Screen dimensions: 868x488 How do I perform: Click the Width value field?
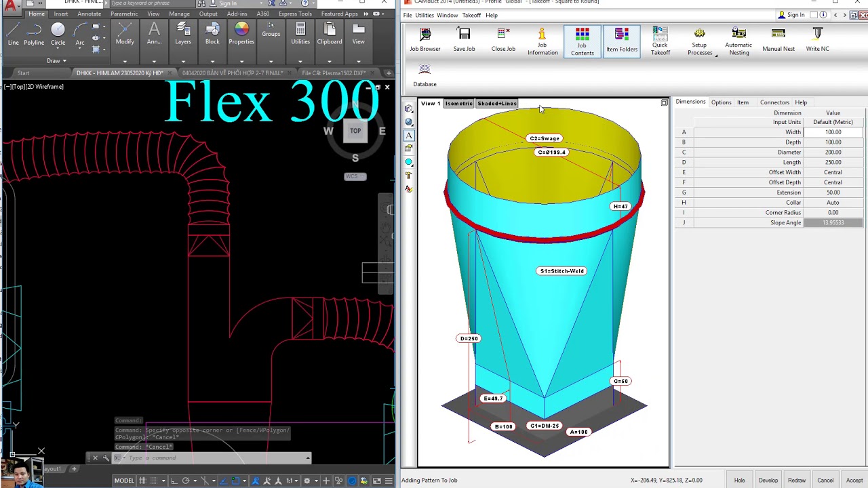click(833, 132)
